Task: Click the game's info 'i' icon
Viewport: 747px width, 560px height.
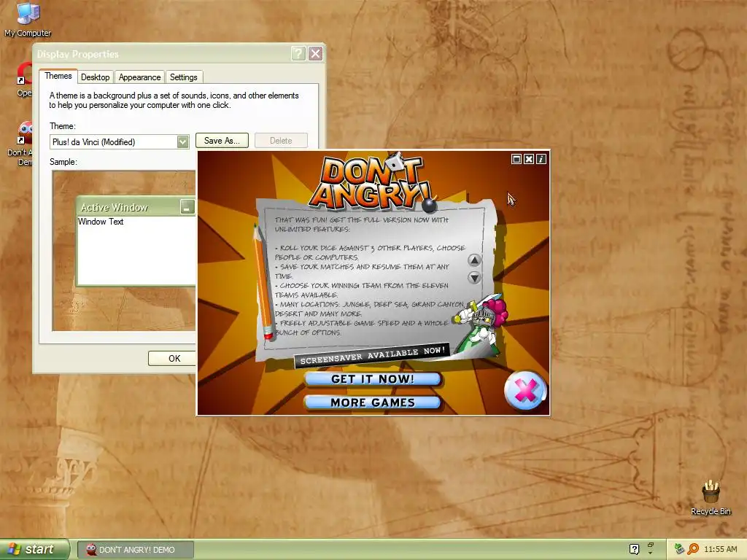Action: [x=541, y=159]
